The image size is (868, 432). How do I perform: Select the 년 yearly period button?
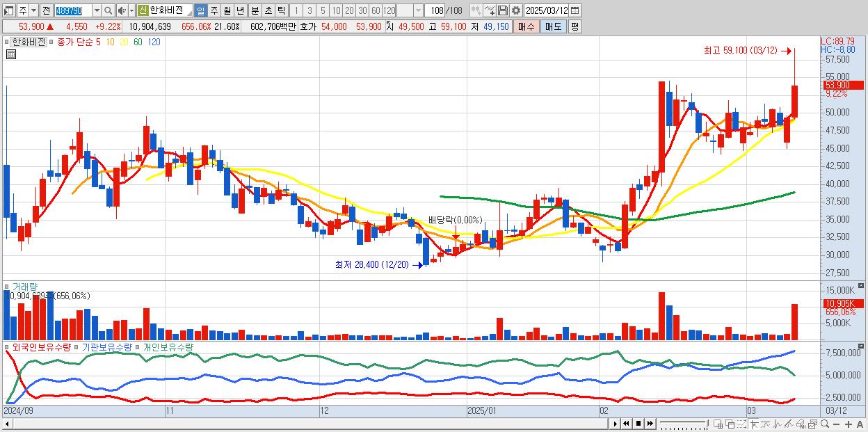(240, 10)
